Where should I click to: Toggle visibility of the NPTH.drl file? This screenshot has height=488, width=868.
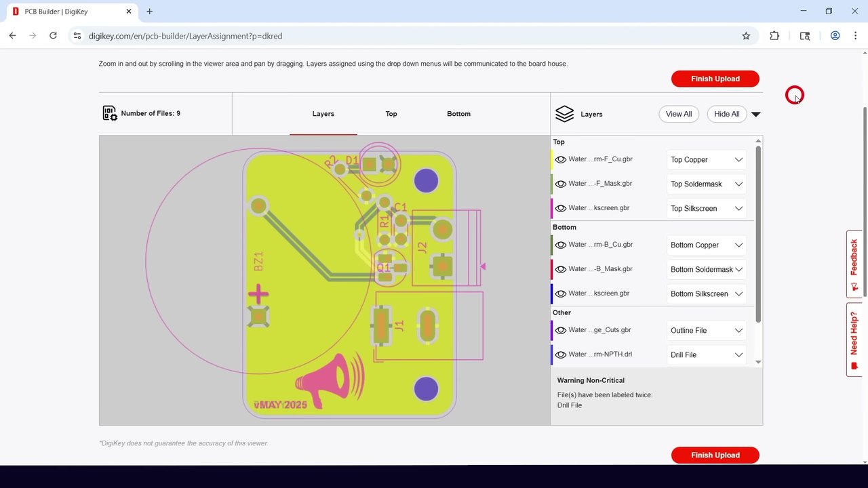click(561, 355)
